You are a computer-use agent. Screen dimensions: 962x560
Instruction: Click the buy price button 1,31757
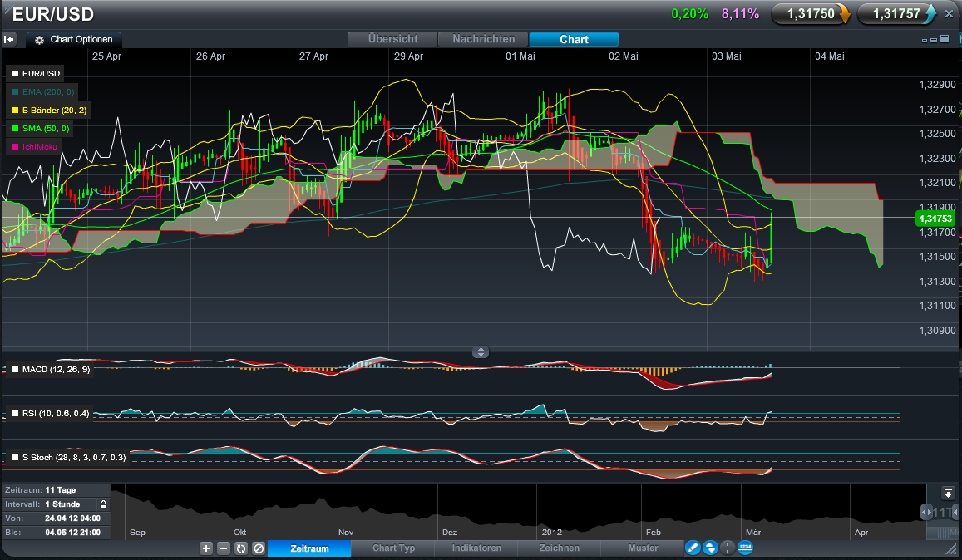click(896, 14)
